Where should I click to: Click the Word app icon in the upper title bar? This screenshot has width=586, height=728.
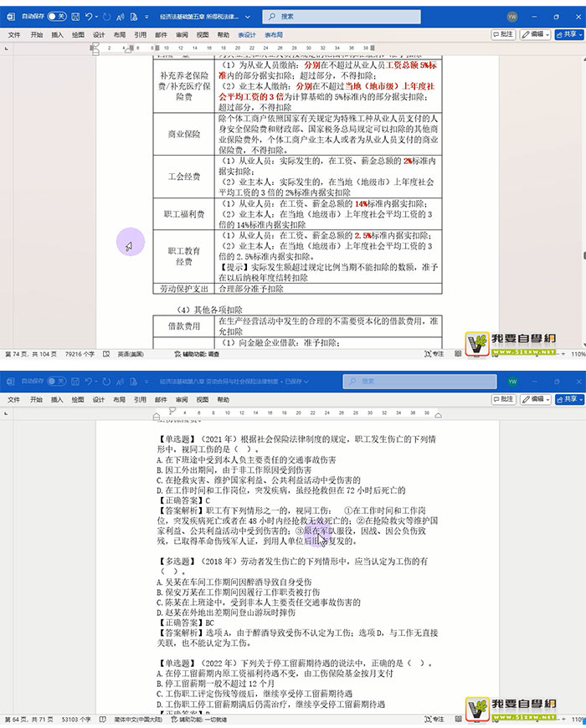[10, 17]
